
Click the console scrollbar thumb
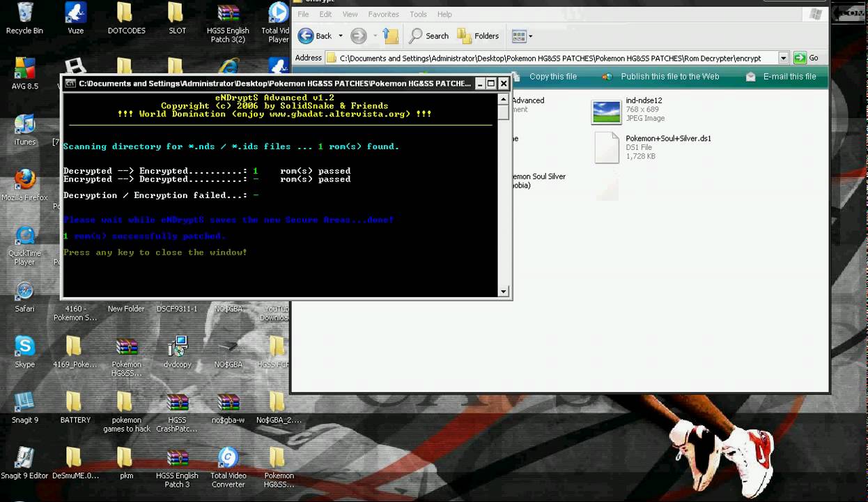[504, 112]
